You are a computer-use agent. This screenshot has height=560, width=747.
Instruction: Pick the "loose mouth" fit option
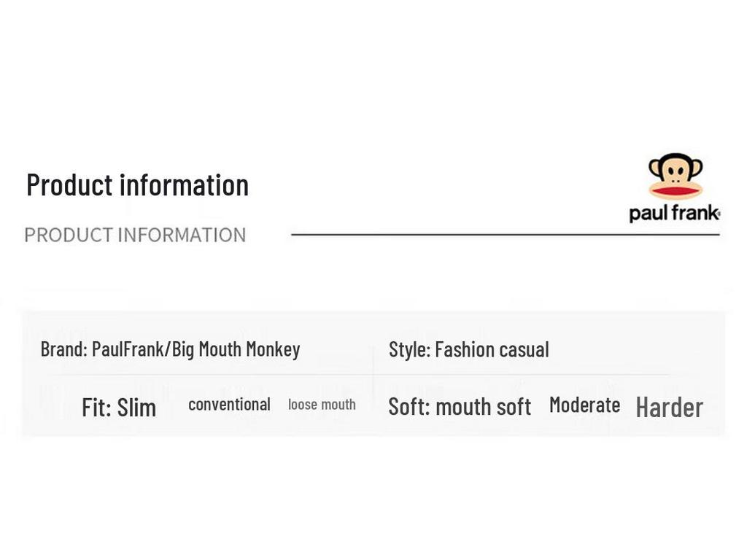pyautogui.click(x=322, y=405)
